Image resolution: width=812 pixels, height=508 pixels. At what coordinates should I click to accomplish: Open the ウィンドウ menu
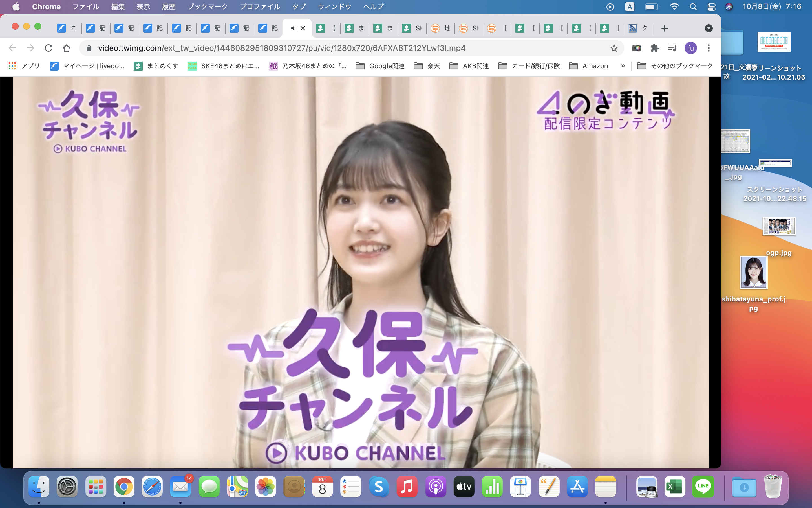pos(335,7)
